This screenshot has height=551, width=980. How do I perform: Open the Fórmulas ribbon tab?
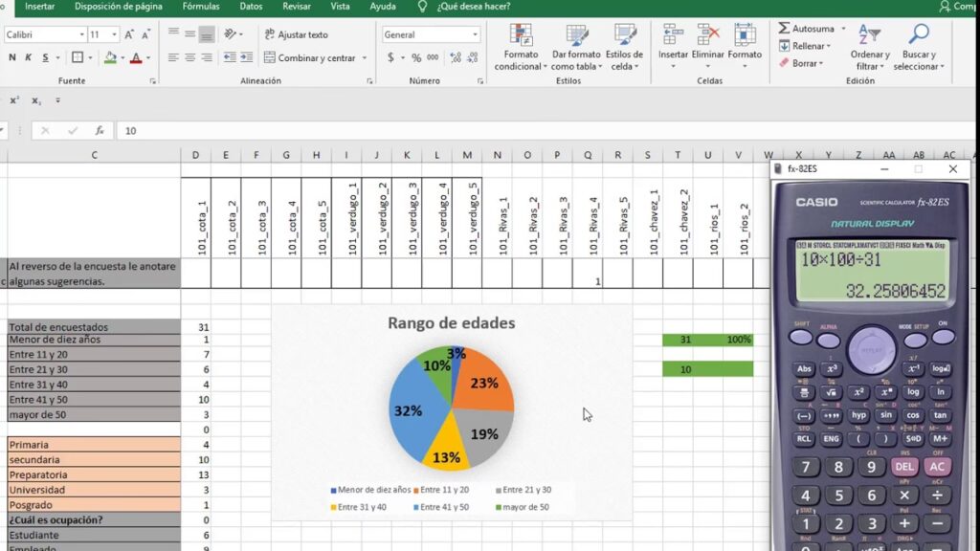coord(201,6)
